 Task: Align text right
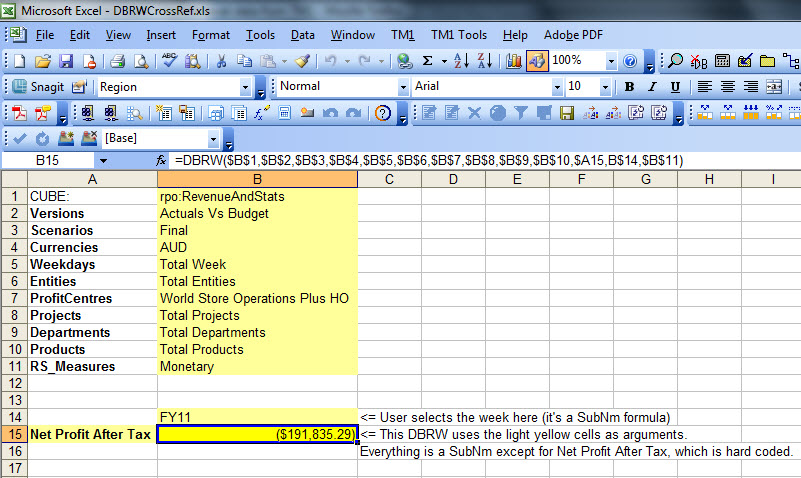pos(750,87)
